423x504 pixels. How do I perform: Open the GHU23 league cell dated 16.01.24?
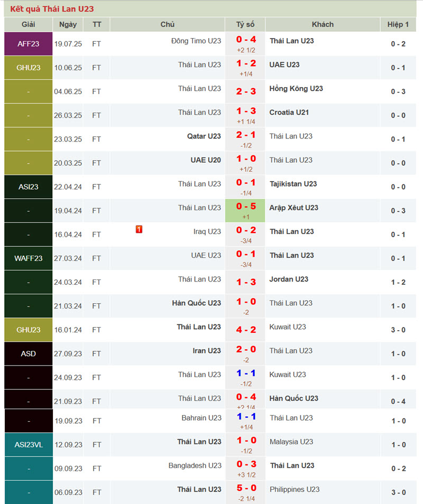29,330
